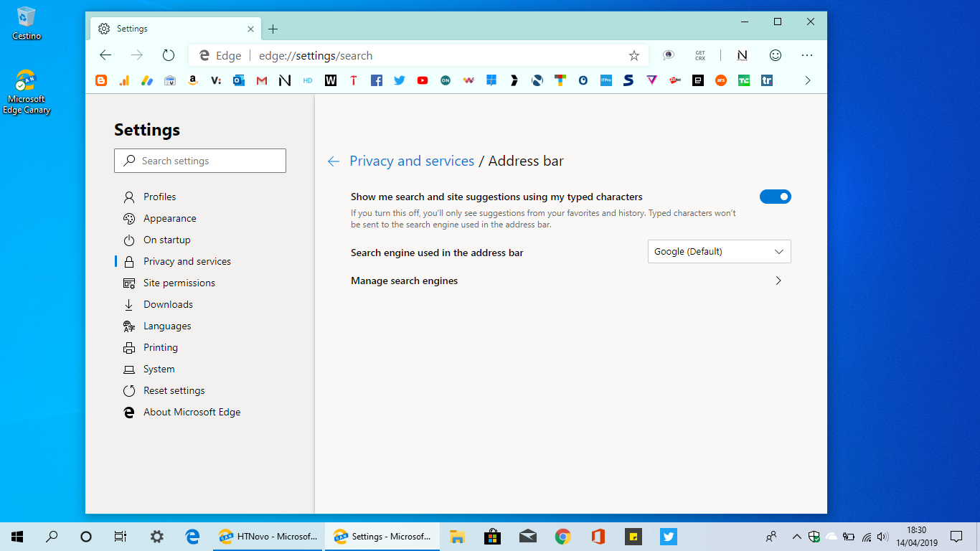
Task: Show more favorites with overflow chevron
Action: (x=808, y=80)
